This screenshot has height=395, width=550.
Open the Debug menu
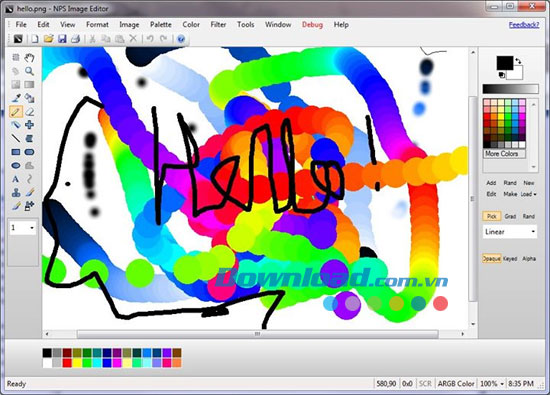tap(312, 25)
